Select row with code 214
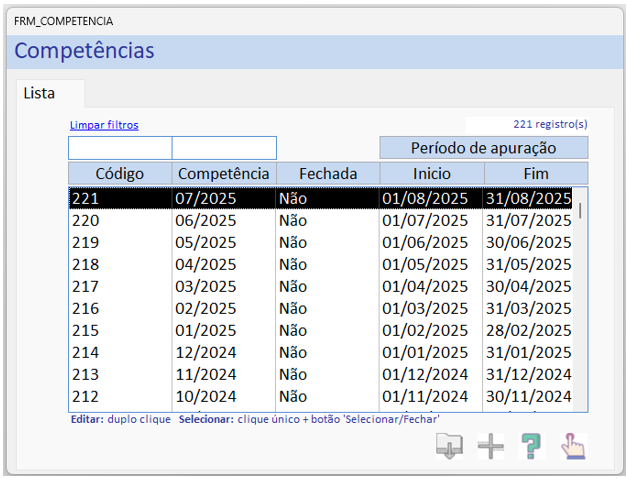627x478 pixels. click(x=320, y=352)
